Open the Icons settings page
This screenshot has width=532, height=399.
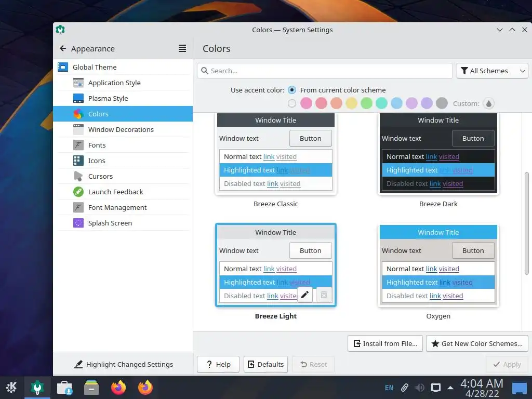(123, 161)
